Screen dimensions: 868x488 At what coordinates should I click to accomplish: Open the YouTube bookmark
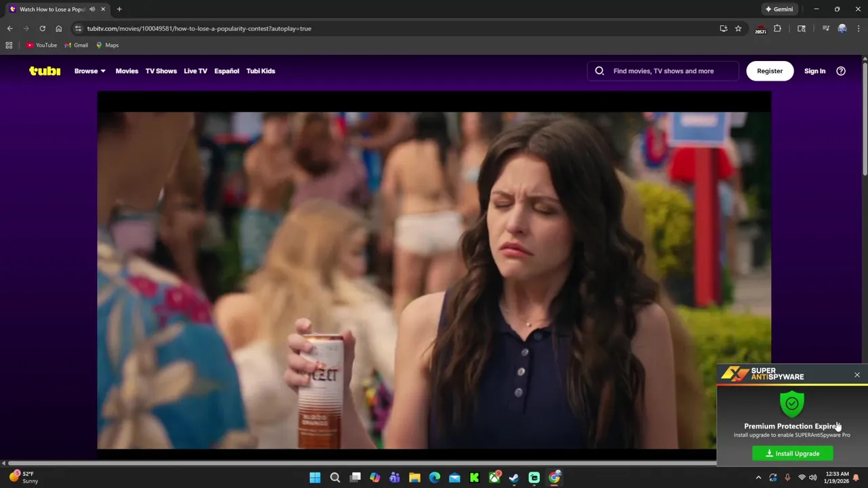click(x=41, y=45)
